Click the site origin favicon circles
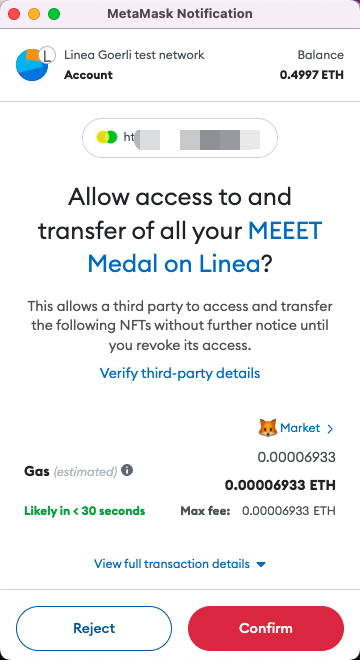The width and height of the screenshot is (360, 660). (106, 137)
